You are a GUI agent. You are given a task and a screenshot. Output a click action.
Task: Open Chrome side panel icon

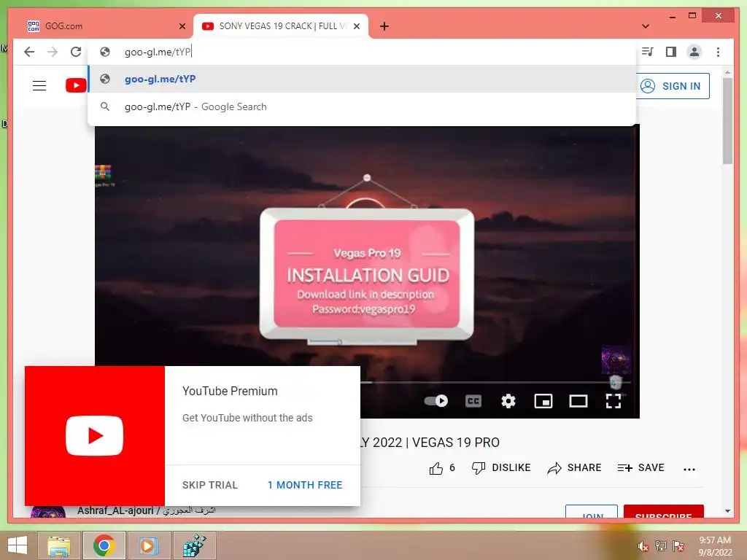point(671,52)
